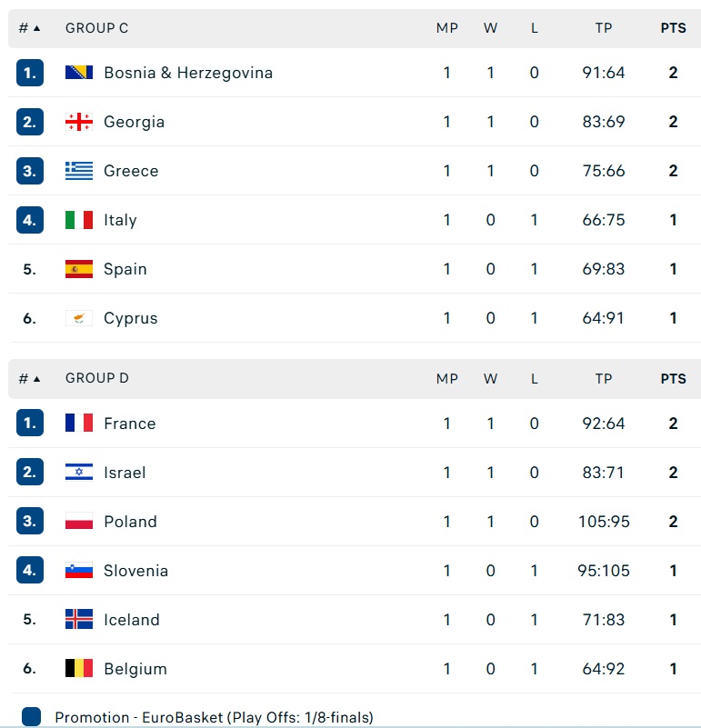Click the Italy flag icon
This screenshot has height=728, width=701.
pyautogui.click(x=79, y=220)
